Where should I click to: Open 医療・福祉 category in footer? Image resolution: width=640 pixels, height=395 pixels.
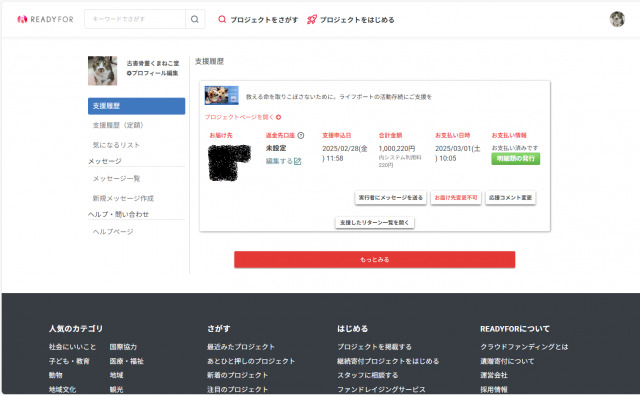[x=127, y=361]
